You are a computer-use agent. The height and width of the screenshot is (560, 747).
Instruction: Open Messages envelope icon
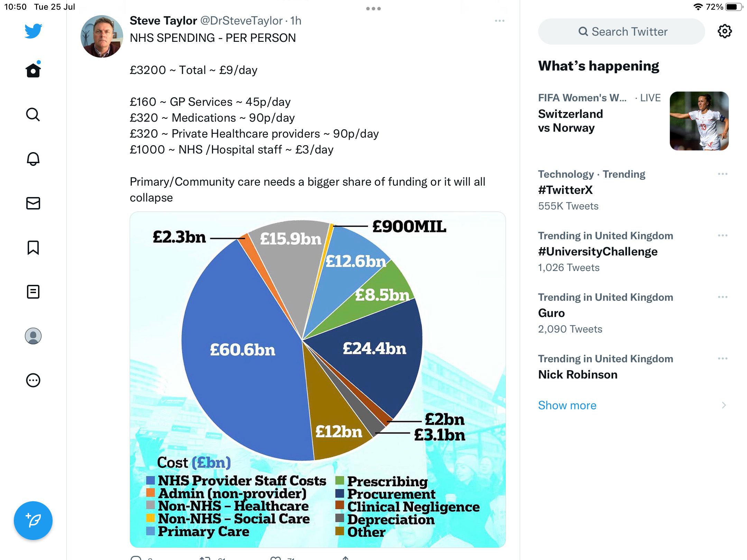[33, 203]
